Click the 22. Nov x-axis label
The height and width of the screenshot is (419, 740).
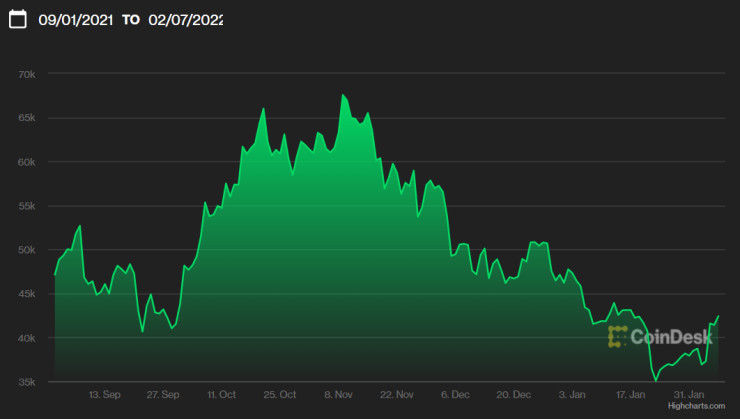coord(397,395)
